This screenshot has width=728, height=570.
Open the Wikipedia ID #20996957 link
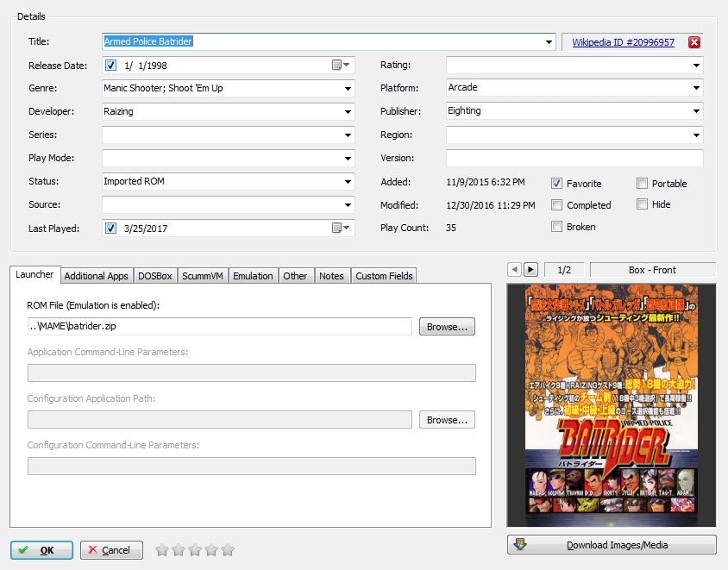(x=623, y=42)
